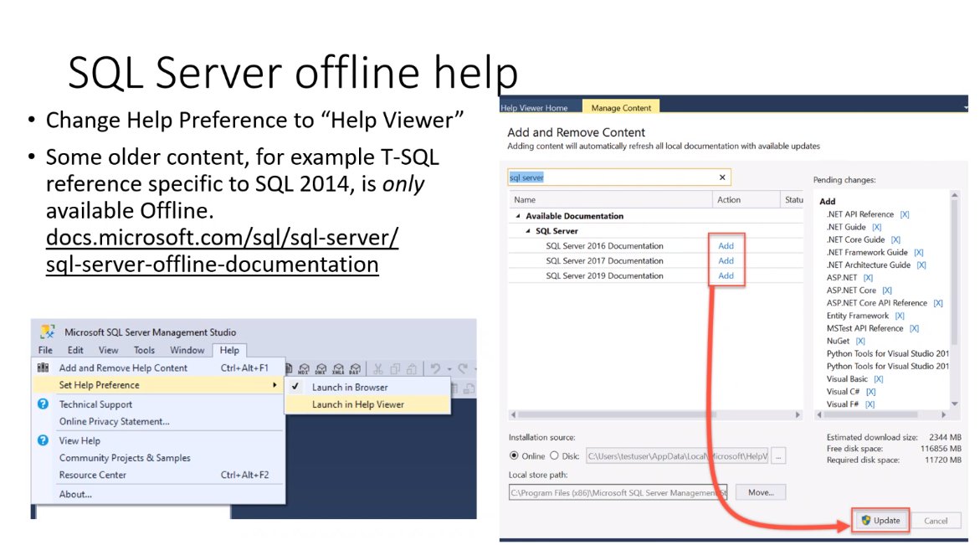
Task: Click the Paste toolbar icon
Action: click(412, 368)
